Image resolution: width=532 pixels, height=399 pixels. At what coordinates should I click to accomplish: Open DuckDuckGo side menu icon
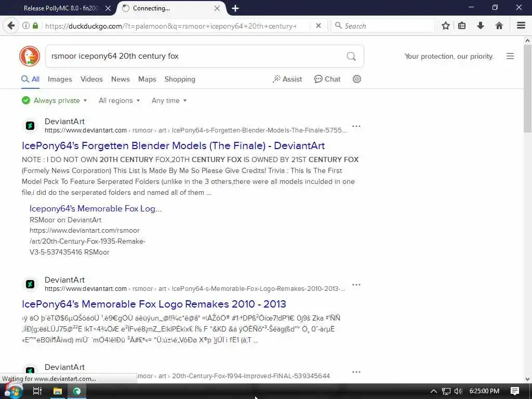[510, 56]
